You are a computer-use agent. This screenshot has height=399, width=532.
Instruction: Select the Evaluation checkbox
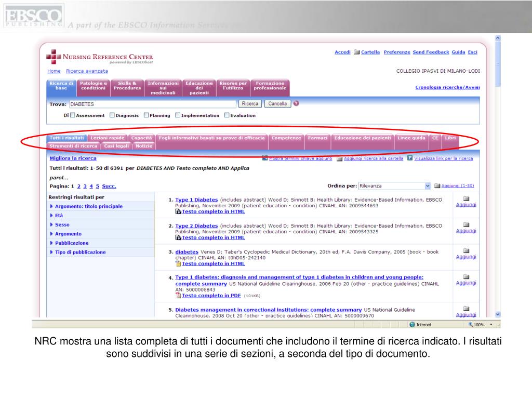[x=227, y=115]
